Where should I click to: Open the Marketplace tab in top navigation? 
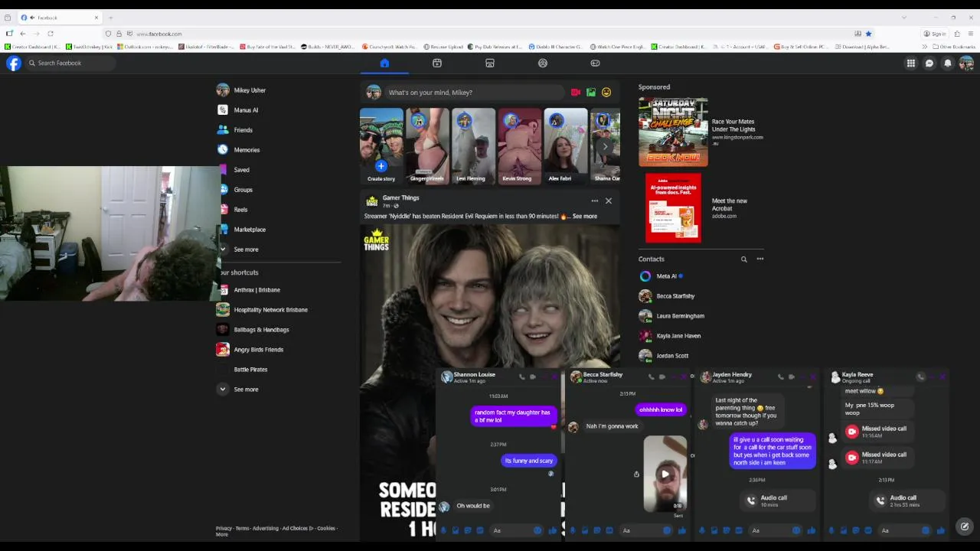tap(490, 64)
